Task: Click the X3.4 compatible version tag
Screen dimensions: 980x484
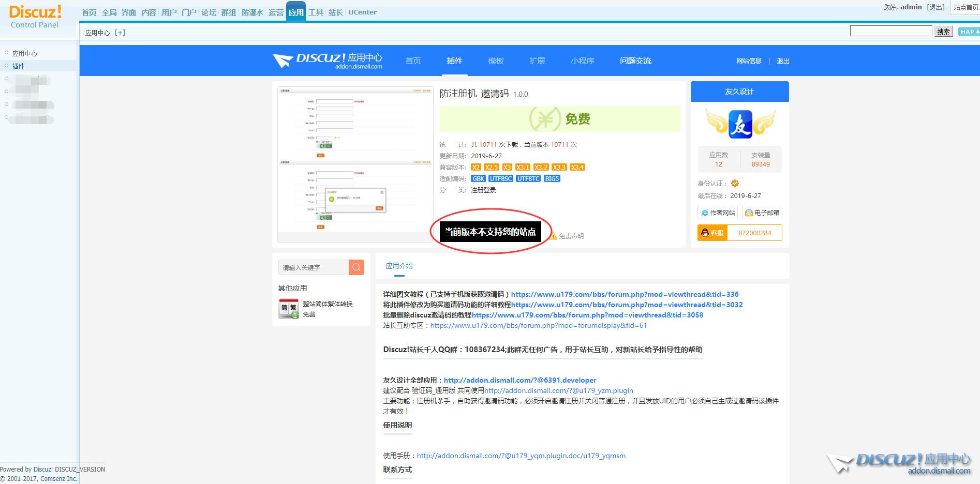Action: [x=577, y=167]
